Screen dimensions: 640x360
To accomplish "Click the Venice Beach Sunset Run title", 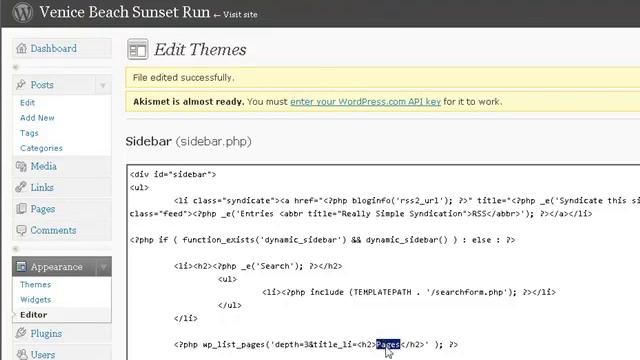I will coord(125,13).
